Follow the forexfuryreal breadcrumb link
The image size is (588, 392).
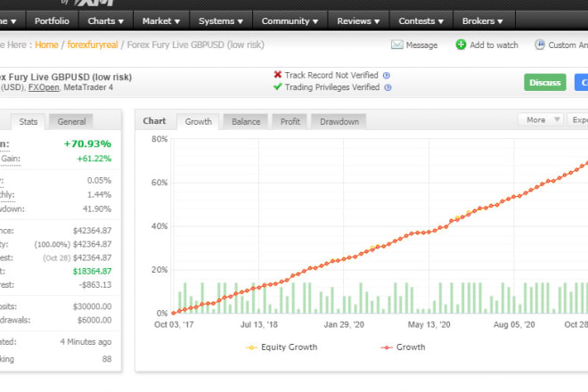[x=93, y=45]
